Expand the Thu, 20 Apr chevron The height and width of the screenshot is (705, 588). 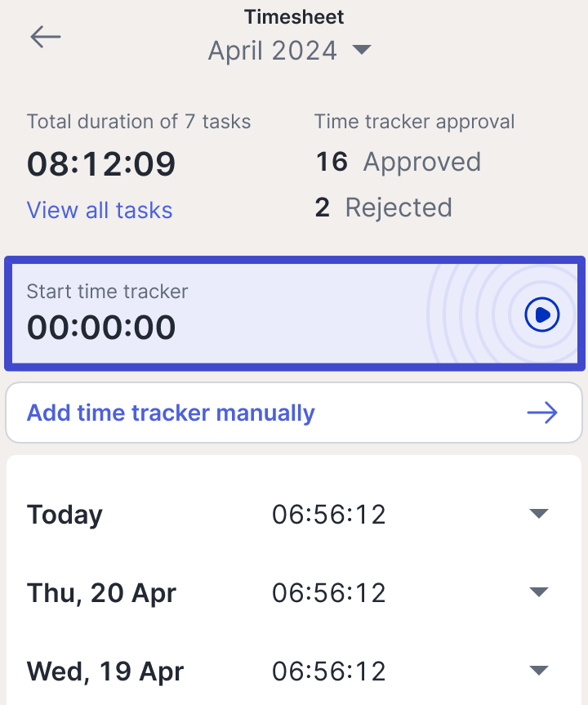coord(537,592)
